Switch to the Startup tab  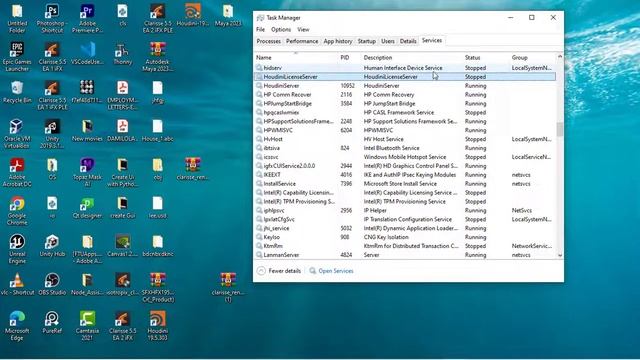click(x=367, y=41)
